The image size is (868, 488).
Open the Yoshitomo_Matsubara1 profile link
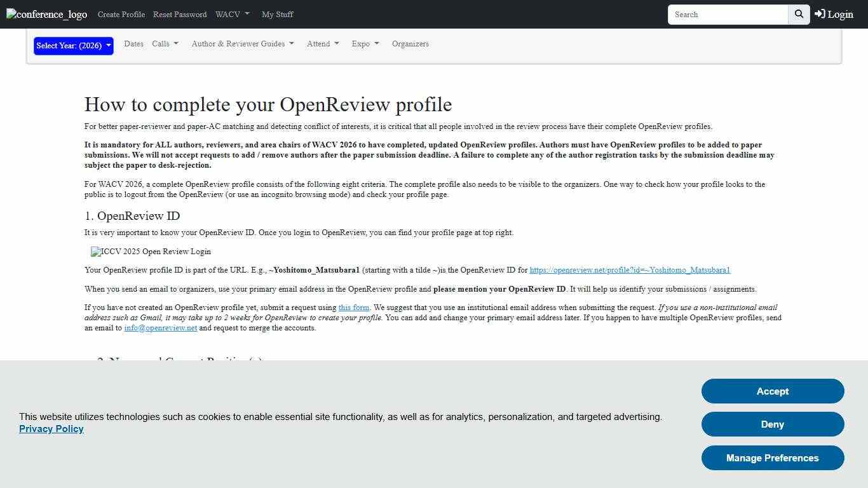click(629, 269)
